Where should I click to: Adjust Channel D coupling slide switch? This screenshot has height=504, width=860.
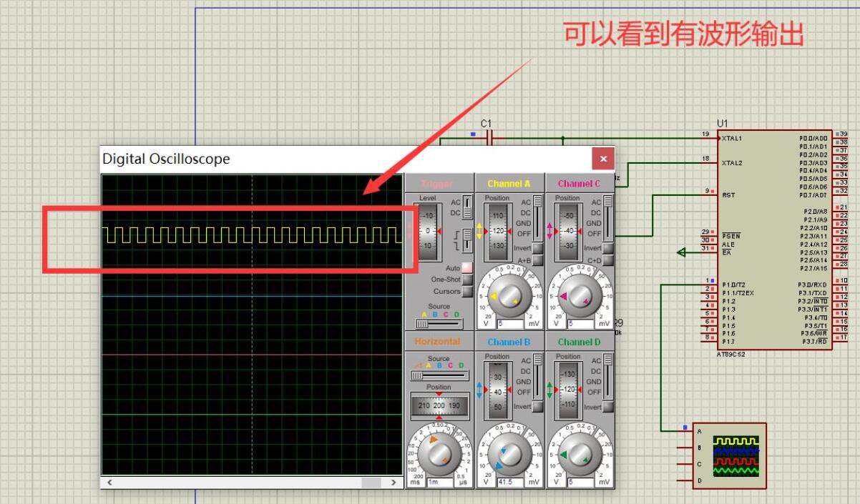[608, 376]
